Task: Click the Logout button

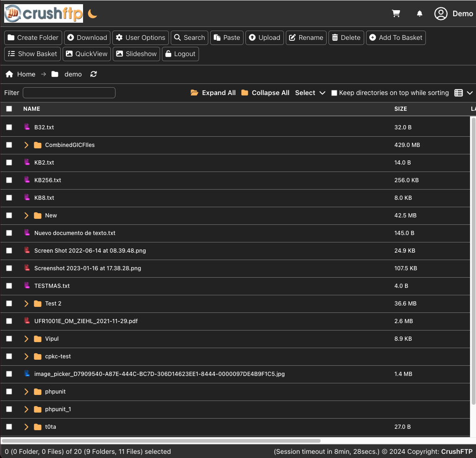Action: 180,54
